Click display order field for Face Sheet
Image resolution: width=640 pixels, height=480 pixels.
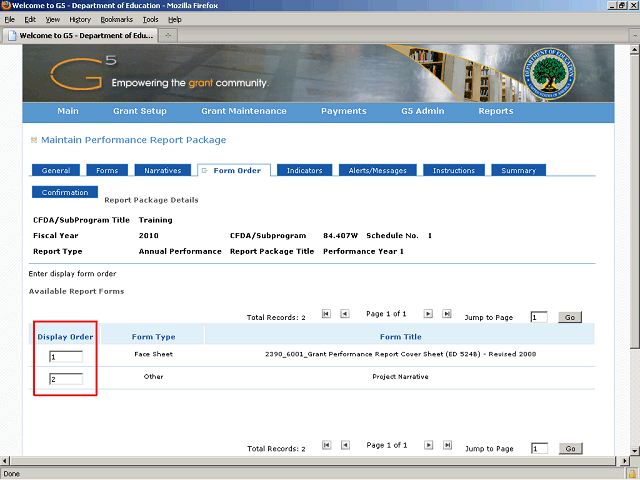(66, 357)
